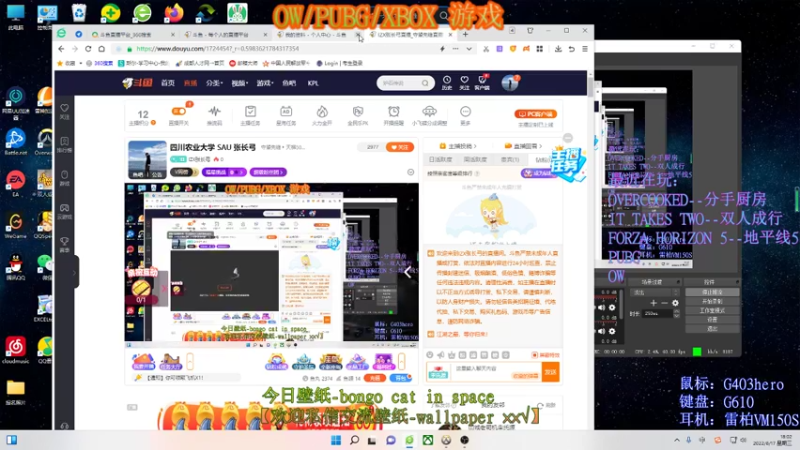Screen dimensions: 800x450
Task: Click the orange PC客户端 button
Action: click(536, 114)
